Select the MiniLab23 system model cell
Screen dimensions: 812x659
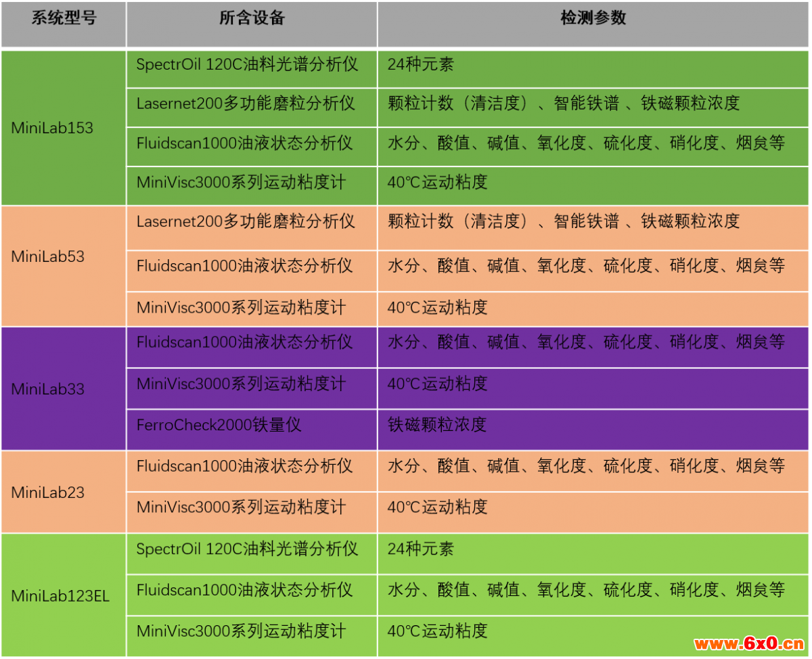coord(64,492)
